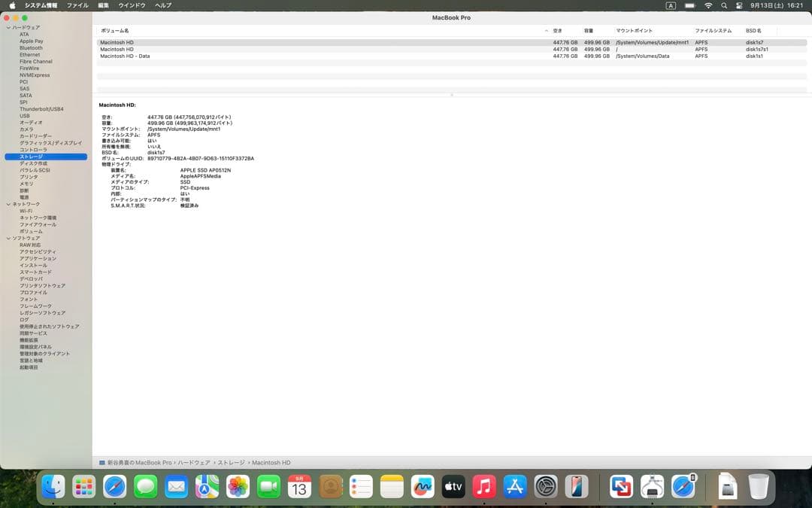Image resolution: width=812 pixels, height=508 pixels.
Task: Launch the Music app from the Dock
Action: [483, 488]
